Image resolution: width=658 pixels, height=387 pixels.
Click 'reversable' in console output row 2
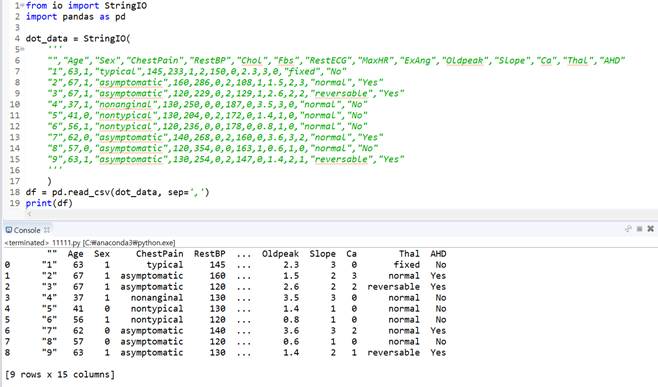coord(394,287)
